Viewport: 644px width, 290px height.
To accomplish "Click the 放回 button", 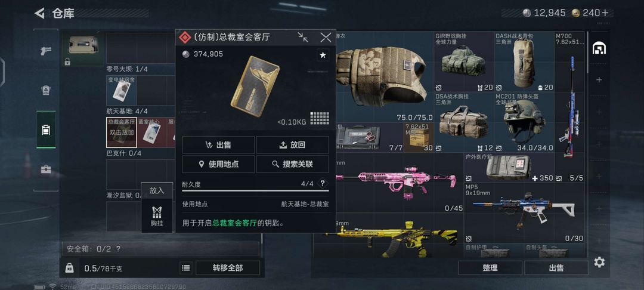I will (293, 144).
